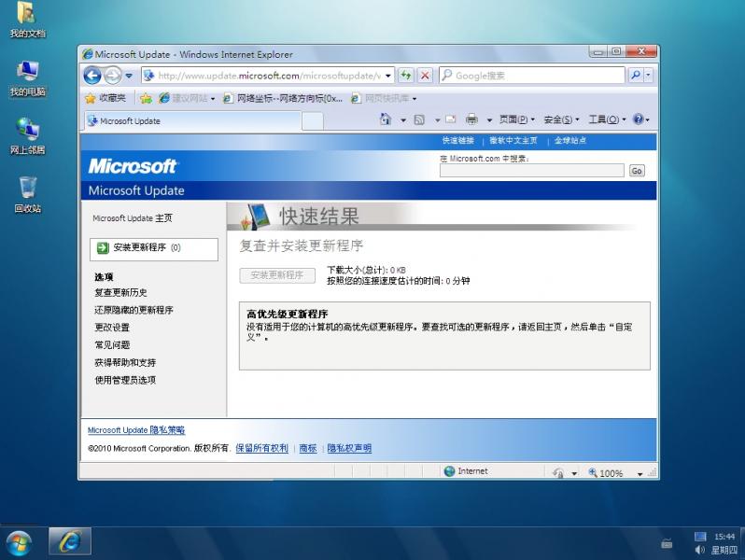Image resolution: width=745 pixels, height=560 pixels.
Task: Click the protected mode status icon
Action: tap(558, 472)
